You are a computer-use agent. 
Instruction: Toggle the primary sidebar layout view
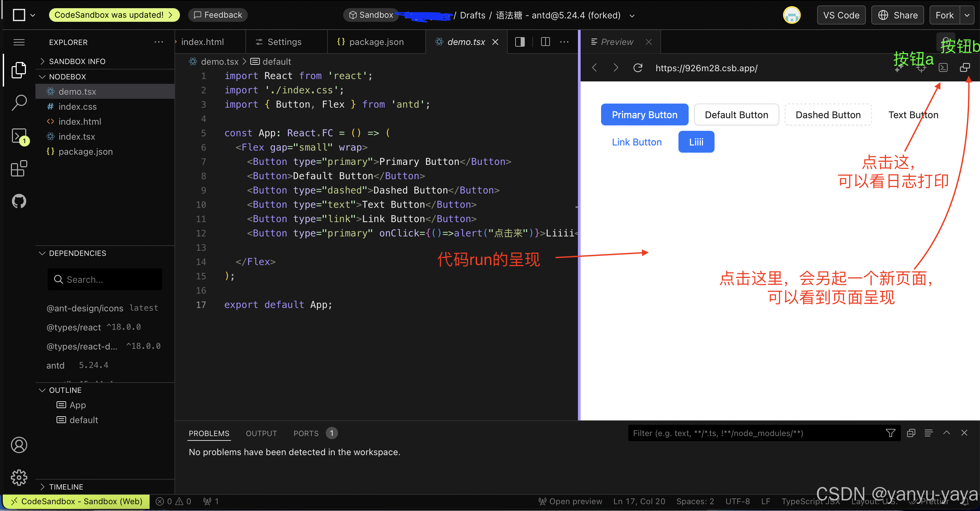click(x=519, y=42)
